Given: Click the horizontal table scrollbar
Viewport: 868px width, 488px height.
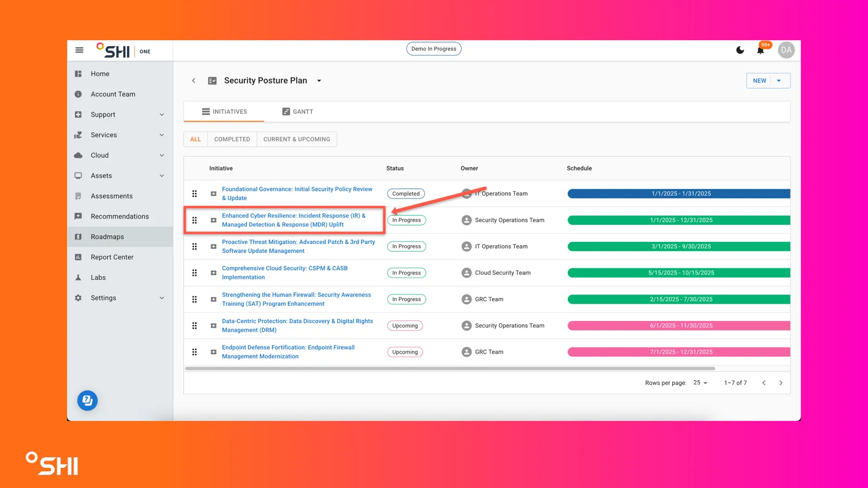Looking at the screenshot, I should (450, 368).
